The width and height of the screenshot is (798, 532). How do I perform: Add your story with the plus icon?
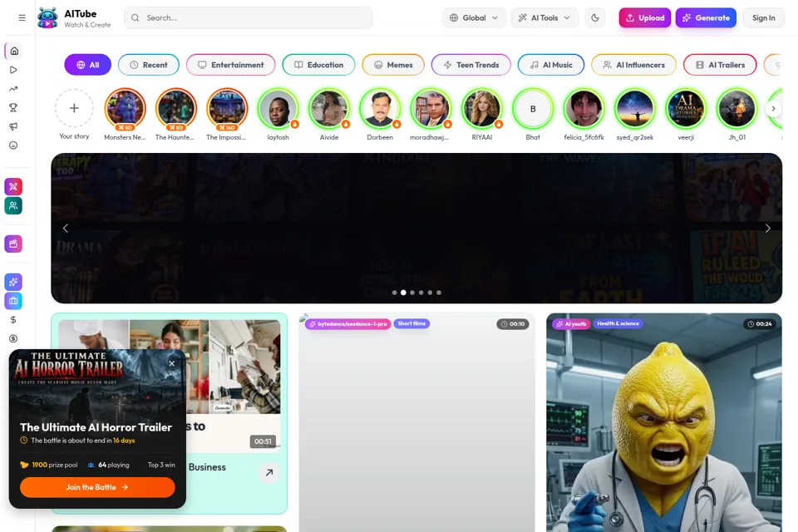click(74, 108)
